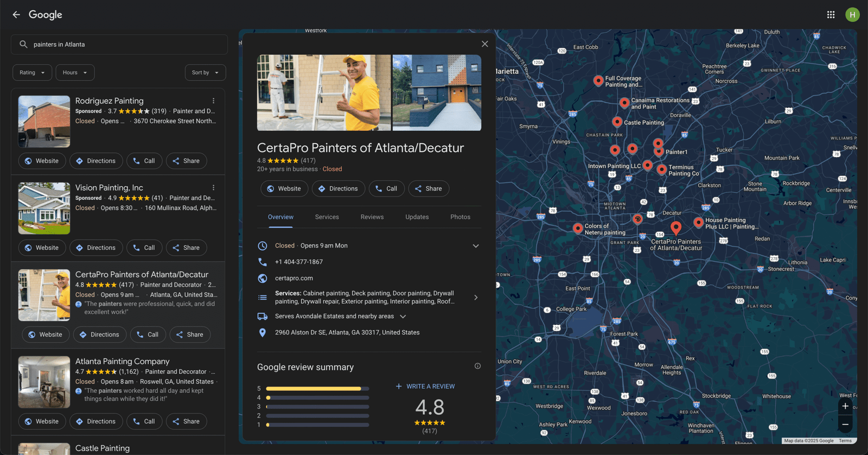868x455 pixels.
Task: Click Website button in details panel
Action: click(284, 189)
